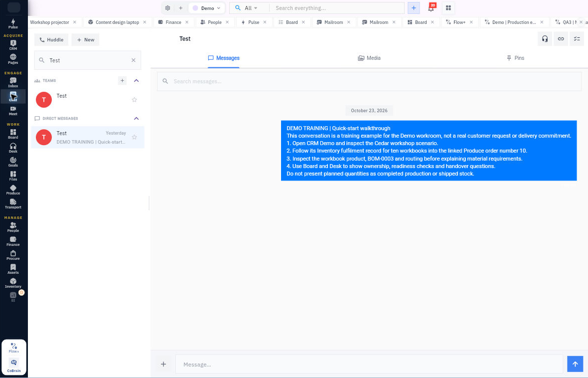Create a New chat
This screenshot has width=588, height=378.
pos(86,39)
